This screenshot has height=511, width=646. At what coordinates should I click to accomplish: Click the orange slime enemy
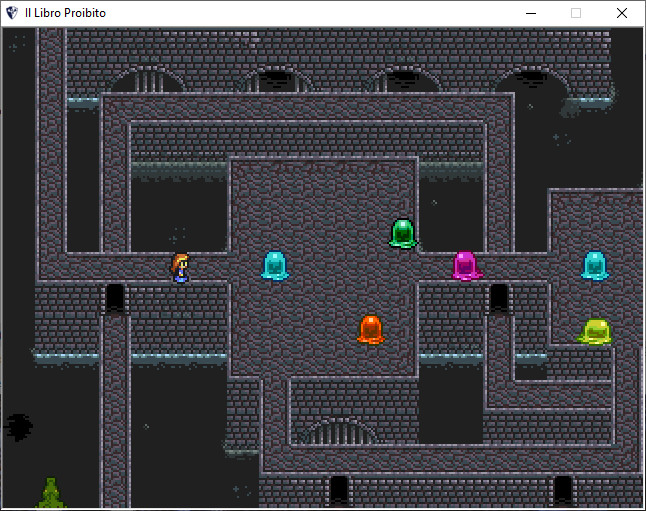coord(371,330)
